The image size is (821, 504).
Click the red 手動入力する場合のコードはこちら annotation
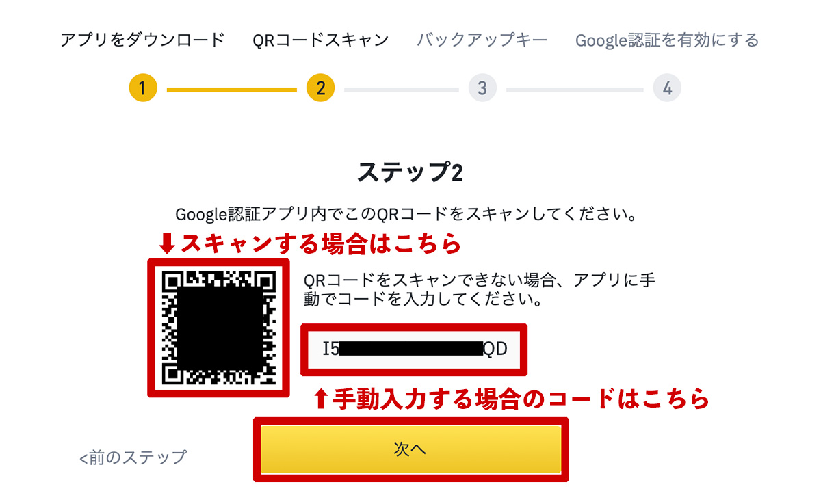[511, 399]
